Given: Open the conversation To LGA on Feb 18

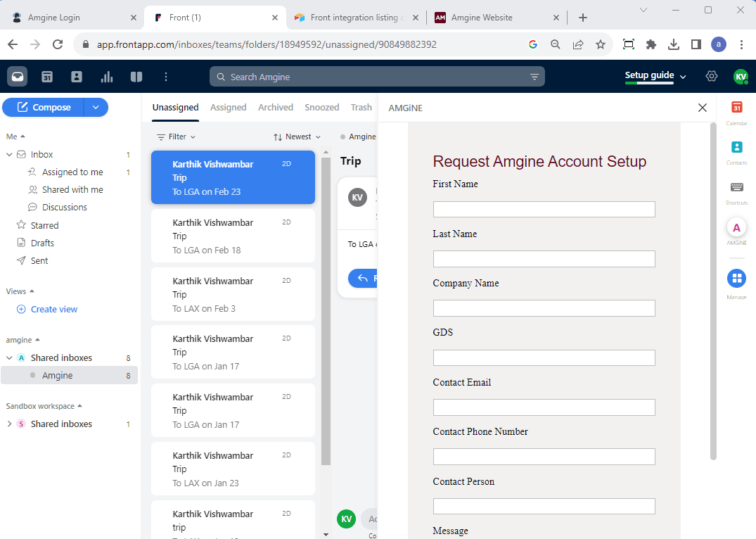Looking at the screenshot, I should pyautogui.click(x=233, y=236).
